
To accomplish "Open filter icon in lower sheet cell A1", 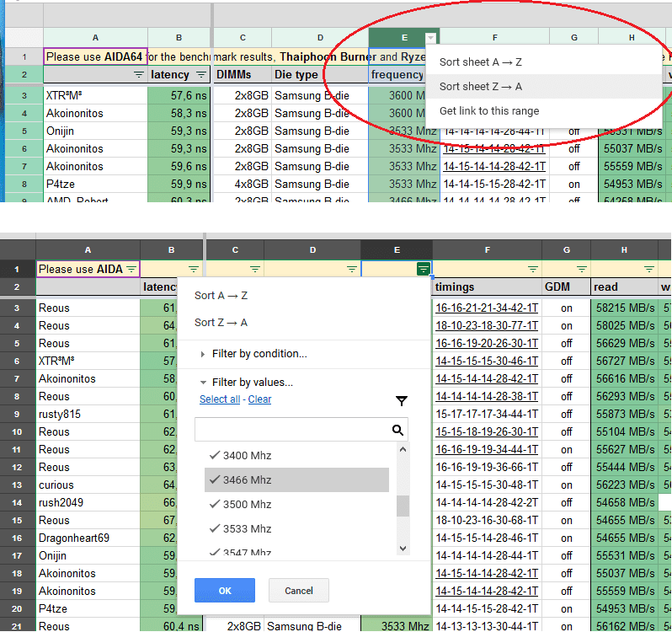I will 131,270.
